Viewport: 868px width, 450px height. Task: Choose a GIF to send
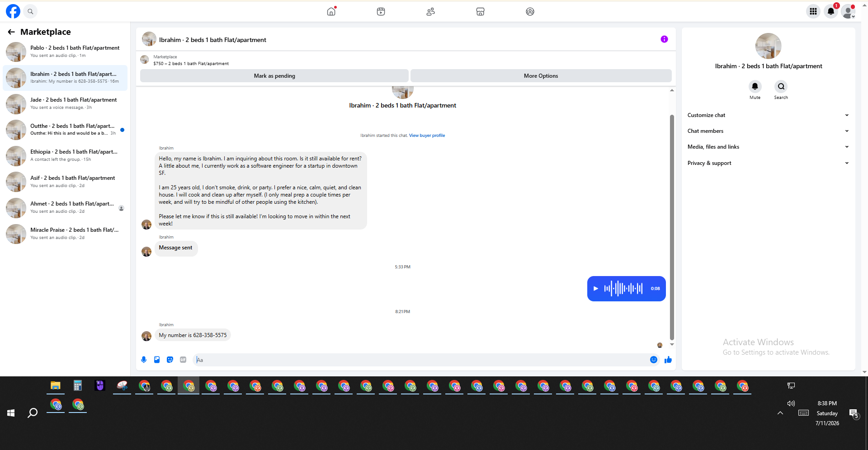(x=183, y=360)
